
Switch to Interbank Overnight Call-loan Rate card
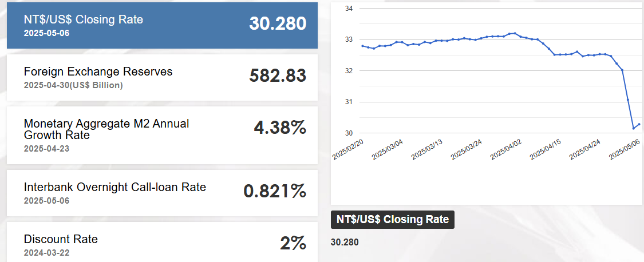[162, 193]
